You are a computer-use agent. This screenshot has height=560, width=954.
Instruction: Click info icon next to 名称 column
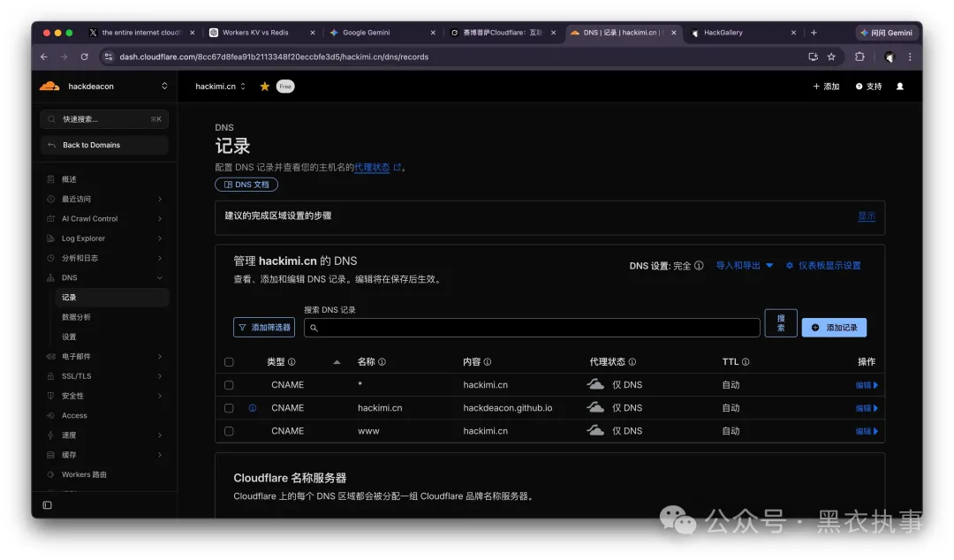tap(382, 362)
